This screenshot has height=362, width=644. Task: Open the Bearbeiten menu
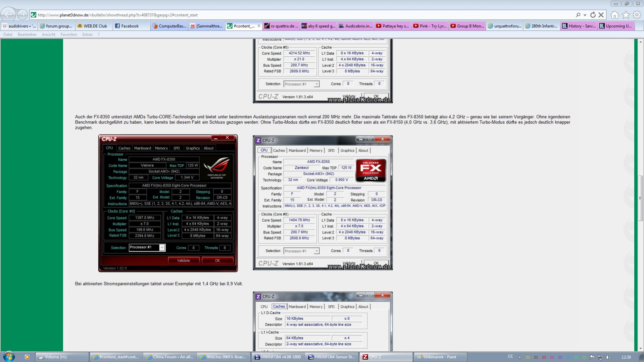(27, 35)
